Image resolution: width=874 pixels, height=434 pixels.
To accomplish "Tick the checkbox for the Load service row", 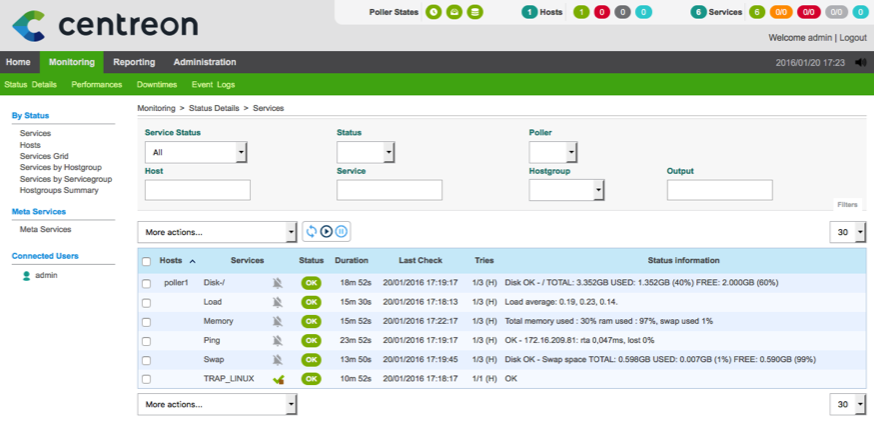I will (x=146, y=302).
